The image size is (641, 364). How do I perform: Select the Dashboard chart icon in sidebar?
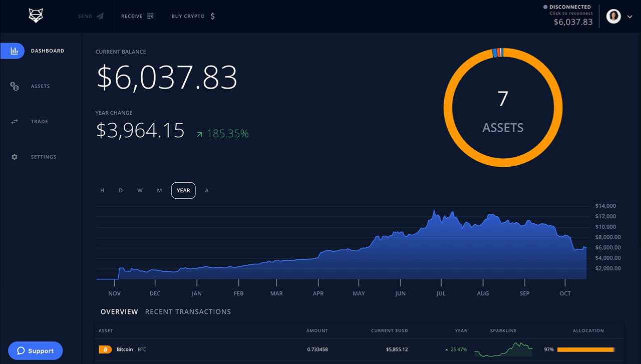[x=14, y=51]
